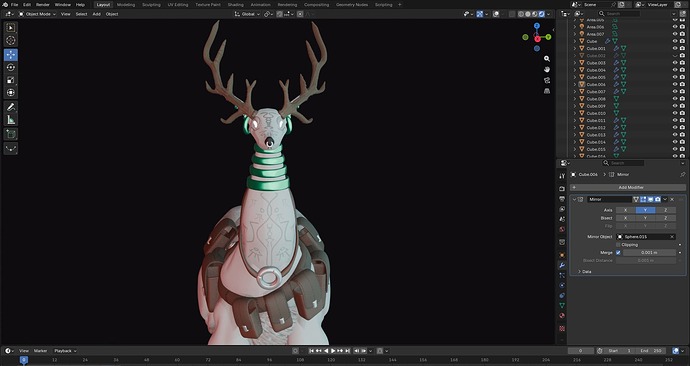
Task: Choose the Select Box tool
Action: coord(11,28)
